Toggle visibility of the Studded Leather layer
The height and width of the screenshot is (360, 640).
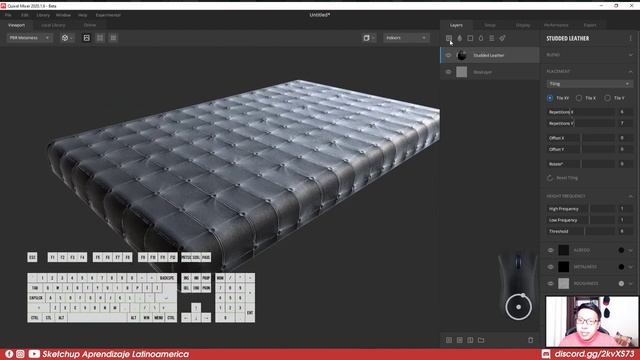coord(448,55)
